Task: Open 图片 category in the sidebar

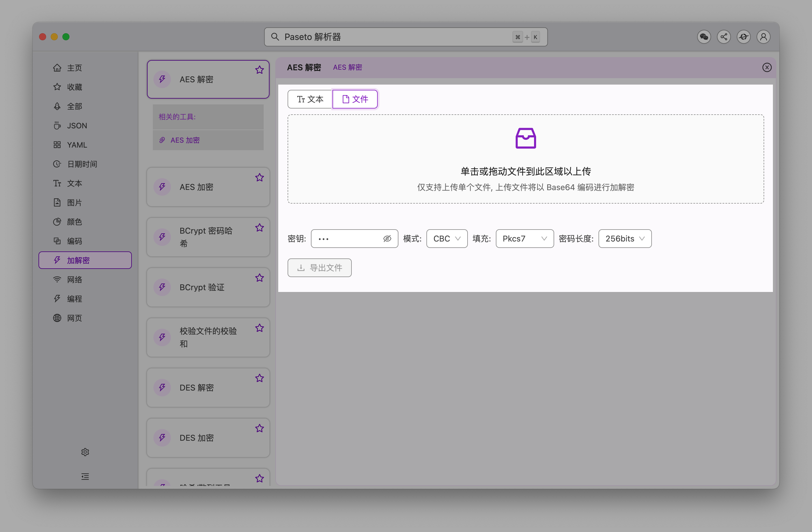Action: pos(85,203)
